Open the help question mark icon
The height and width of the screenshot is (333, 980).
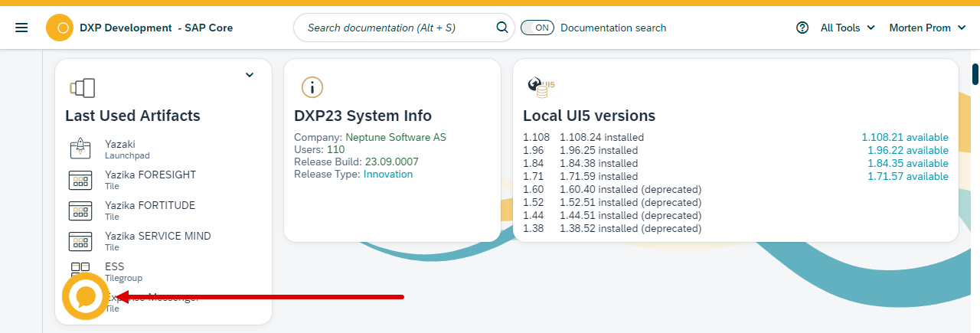(x=802, y=28)
